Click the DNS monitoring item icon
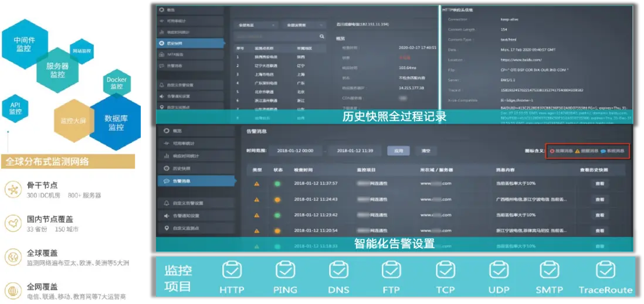The height and width of the screenshot is (304, 644). [339, 269]
